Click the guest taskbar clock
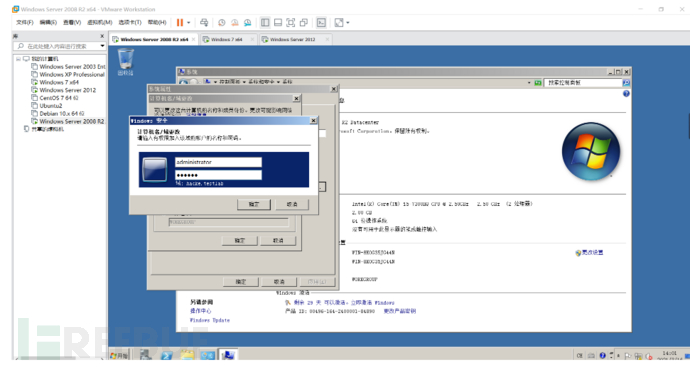This screenshot has height=367, width=690. [x=670, y=355]
